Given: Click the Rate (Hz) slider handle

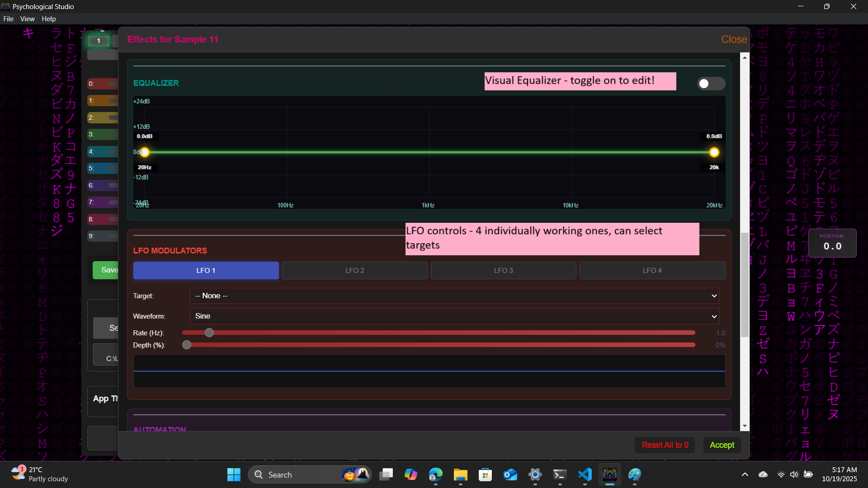Looking at the screenshot, I should [209, 333].
